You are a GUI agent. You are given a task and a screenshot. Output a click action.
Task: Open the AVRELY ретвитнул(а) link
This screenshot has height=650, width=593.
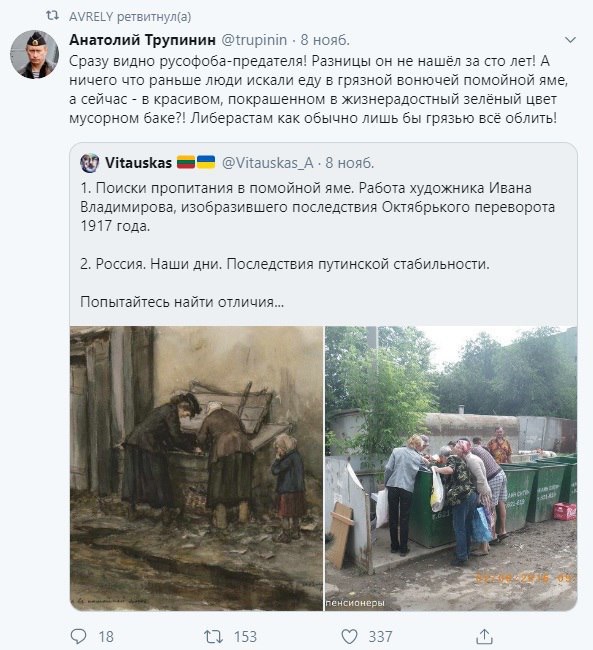[x=130, y=17]
